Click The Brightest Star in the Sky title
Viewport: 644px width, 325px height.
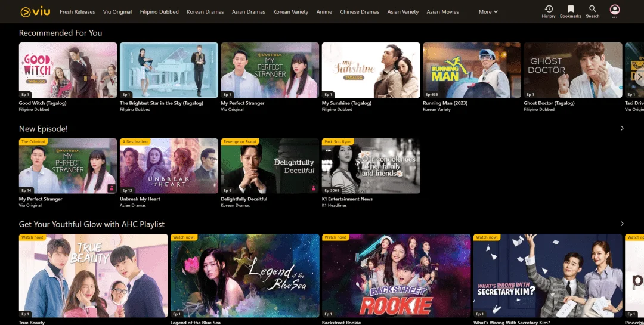pyautogui.click(x=162, y=103)
